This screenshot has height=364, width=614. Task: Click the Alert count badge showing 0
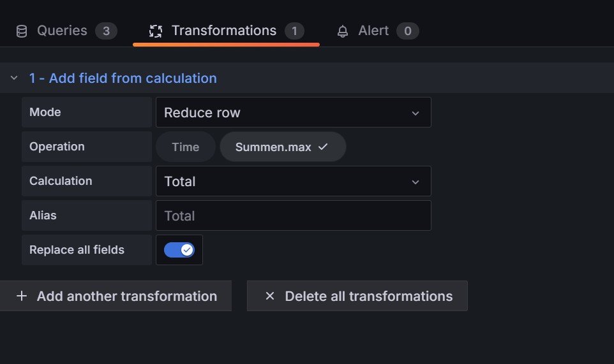coord(407,31)
